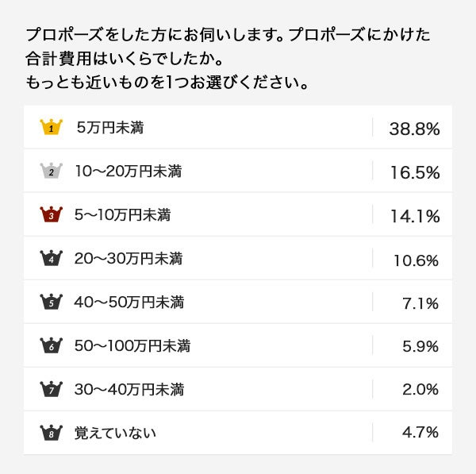
Task: Click the rank 7 crown icon
Action: (51, 389)
